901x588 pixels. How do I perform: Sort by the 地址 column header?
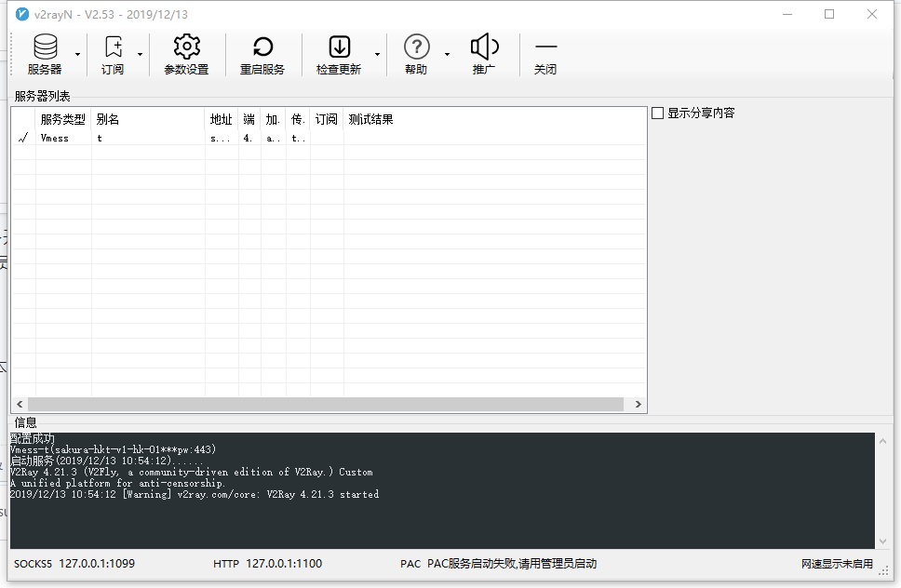pyautogui.click(x=222, y=119)
